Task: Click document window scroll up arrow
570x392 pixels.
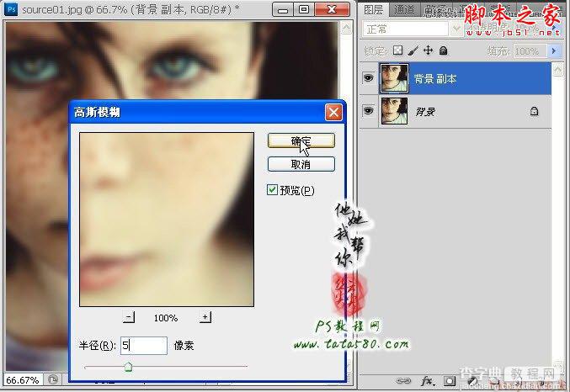Action: point(347,29)
